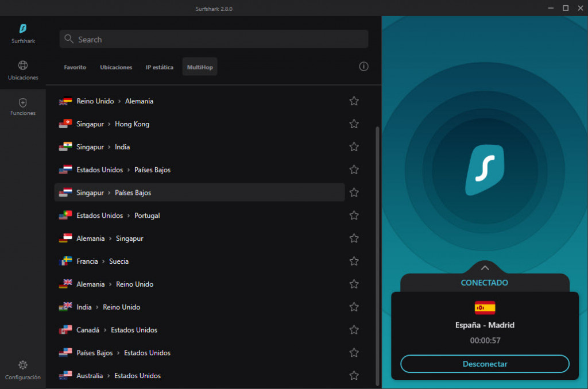Select Singapur › Países Bajos row
This screenshot has height=389, width=588.
(199, 192)
